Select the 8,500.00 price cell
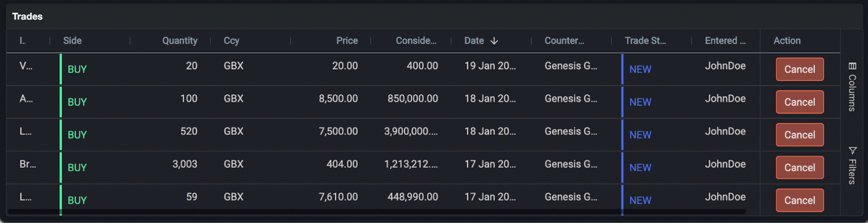This screenshot has width=868, height=223. coord(338,99)
